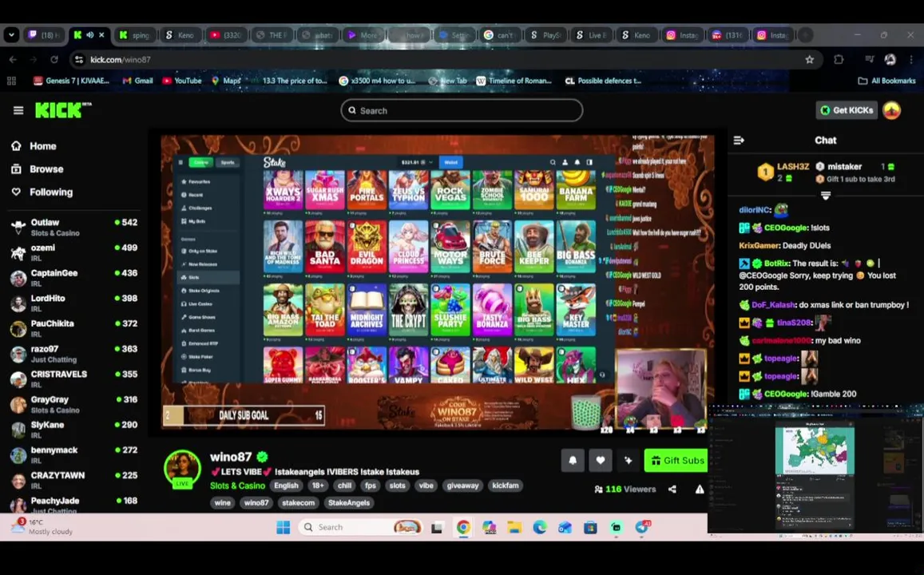Open the YouTube bookmark
This screenshot has width=924, height=575.
tap(182, 81)
